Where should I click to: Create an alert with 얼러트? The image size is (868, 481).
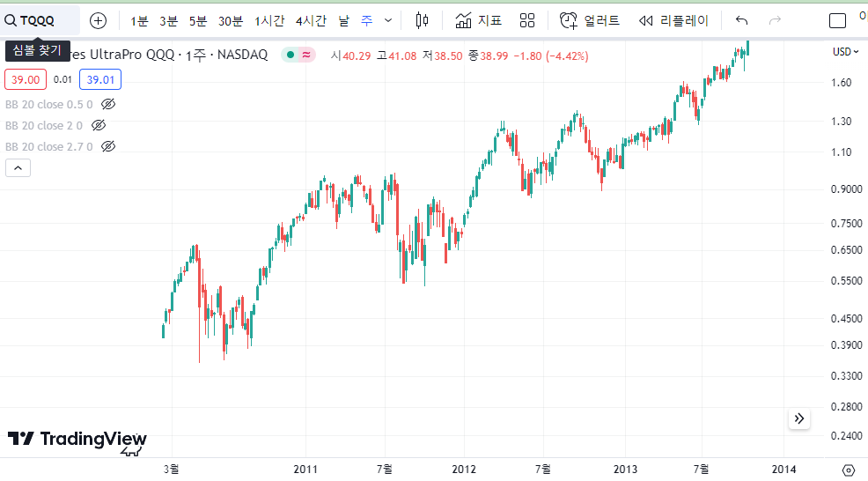click(x=590, y=20)
